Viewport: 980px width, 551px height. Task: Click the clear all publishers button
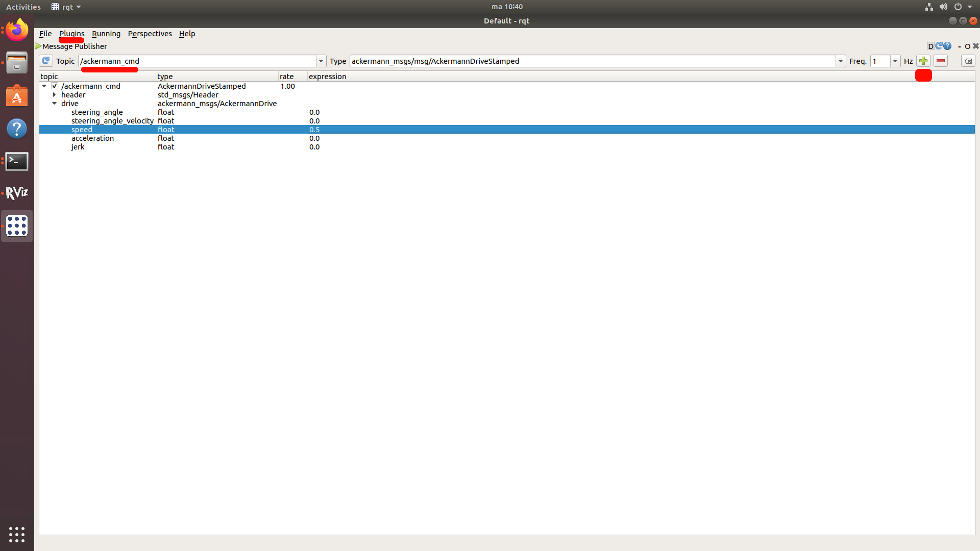coord(968,61)
